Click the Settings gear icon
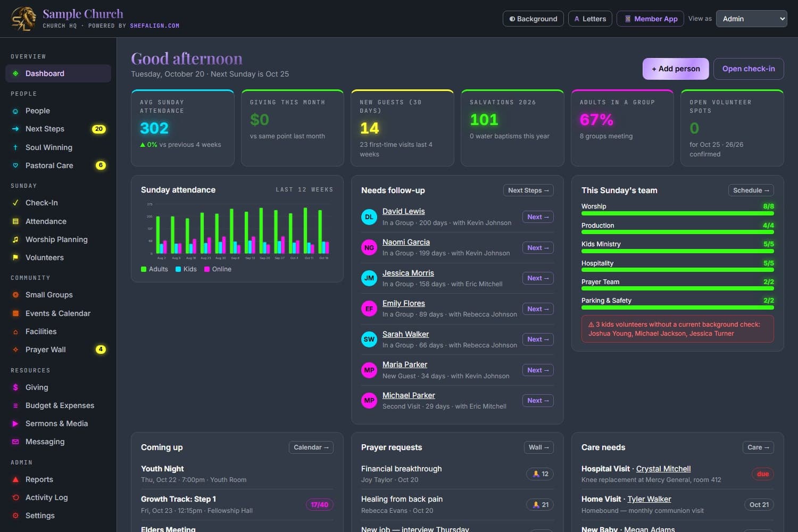 (15, 516)
